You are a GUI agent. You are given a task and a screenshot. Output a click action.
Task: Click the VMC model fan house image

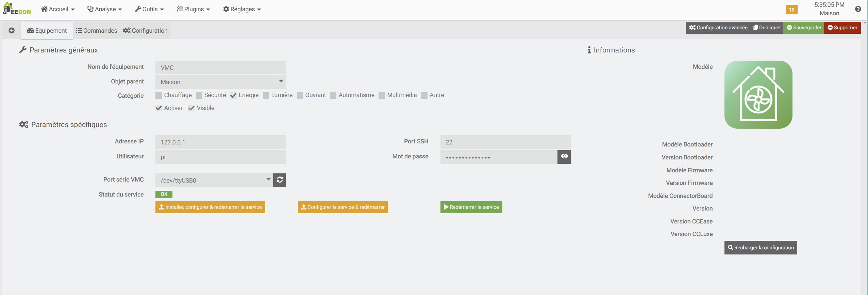coord(758,95)
